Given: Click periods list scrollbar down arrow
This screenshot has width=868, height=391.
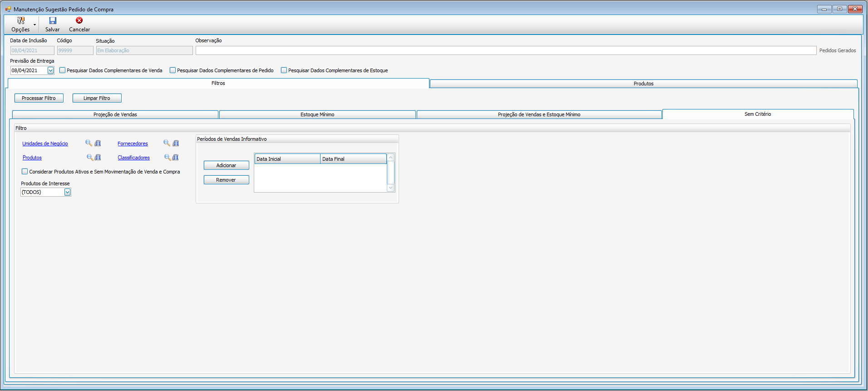Looking at the screenshot, I should (x=391, y=188).
